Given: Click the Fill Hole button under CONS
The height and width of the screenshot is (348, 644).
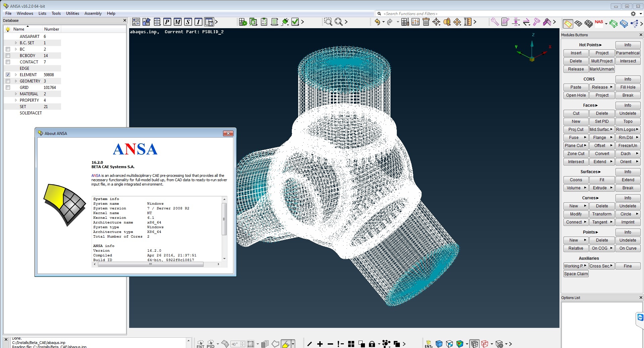Looking at the screenshot, I should pos(628,87).
